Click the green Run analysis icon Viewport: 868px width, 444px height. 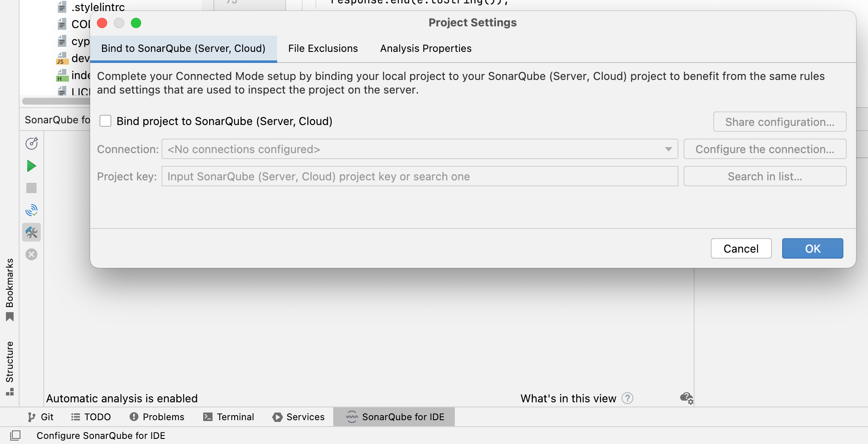(31, 166)
